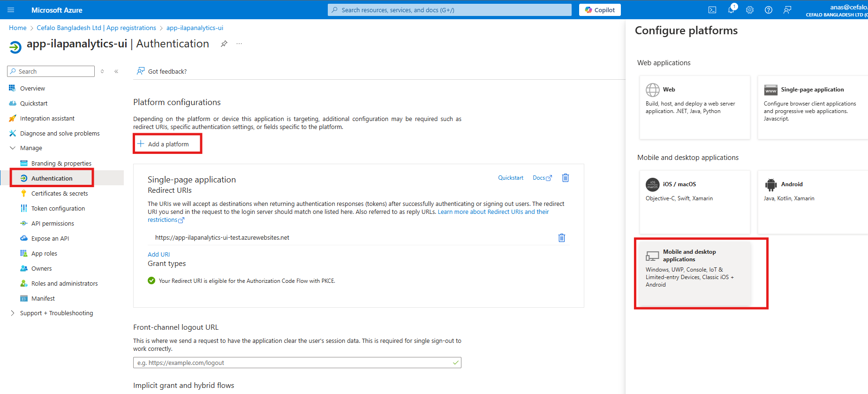
Task: Open the feedback icon in top bar
Action: 787,10
